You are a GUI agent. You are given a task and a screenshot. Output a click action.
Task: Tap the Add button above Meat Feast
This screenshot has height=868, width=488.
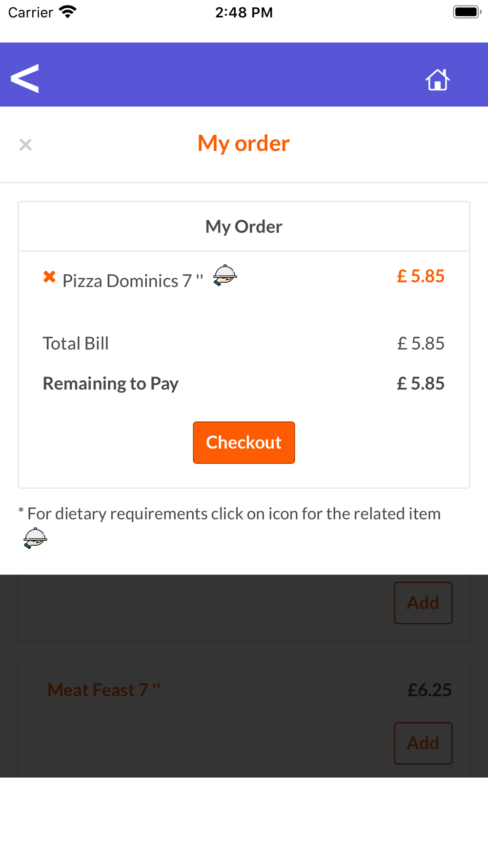(x=423, y=603)
